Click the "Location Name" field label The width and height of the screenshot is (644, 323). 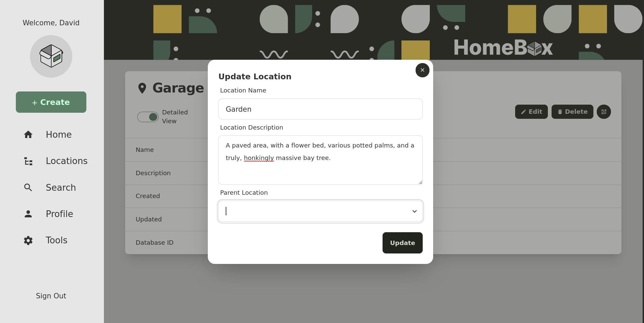243,90
